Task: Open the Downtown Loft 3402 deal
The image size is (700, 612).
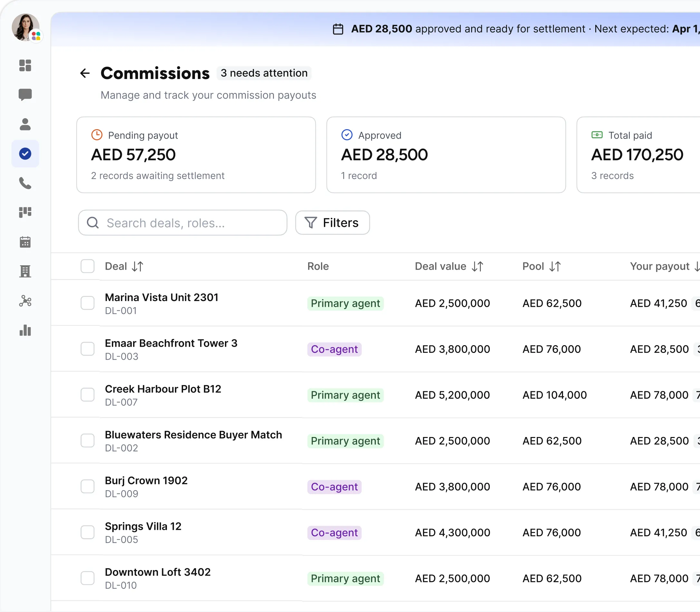Action: click(158, 572)
